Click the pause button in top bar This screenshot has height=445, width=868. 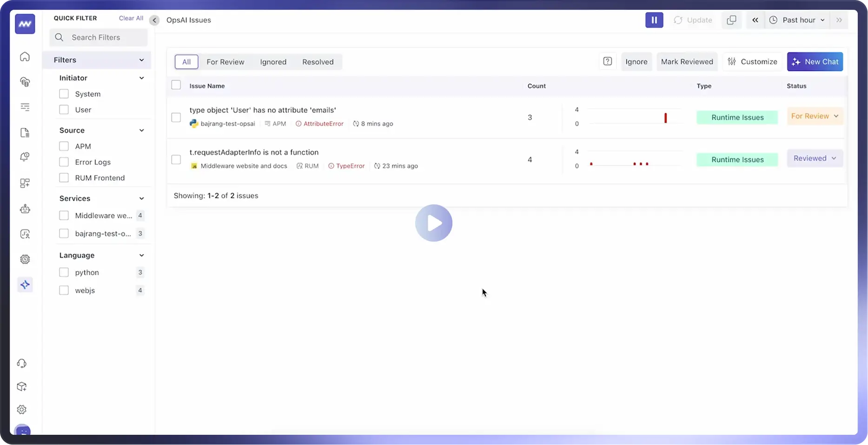click(x=654, y=20)
